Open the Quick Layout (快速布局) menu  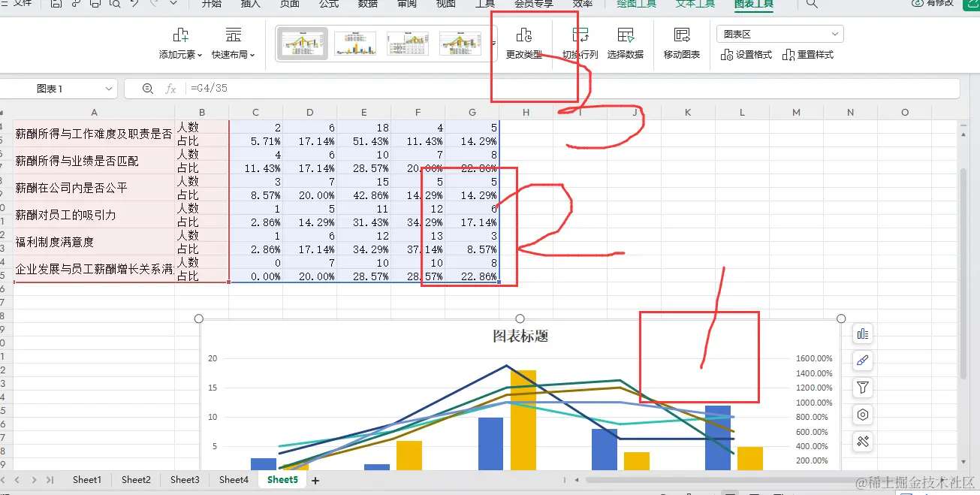coord(233,44)
